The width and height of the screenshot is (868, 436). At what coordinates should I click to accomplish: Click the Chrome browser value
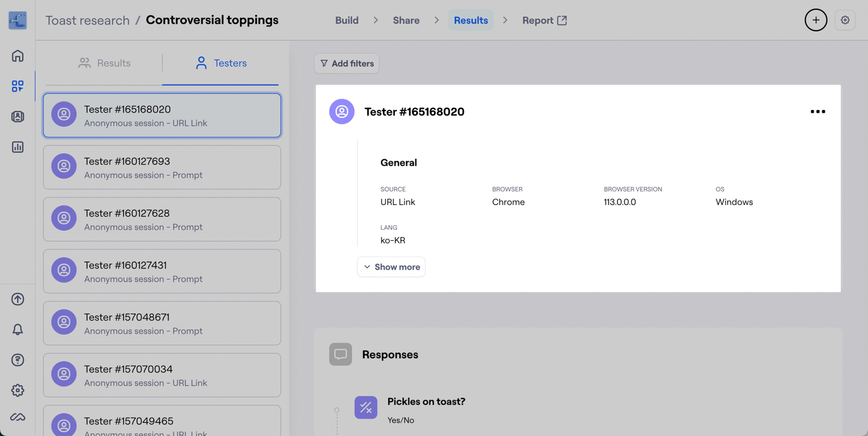[509, 202]
